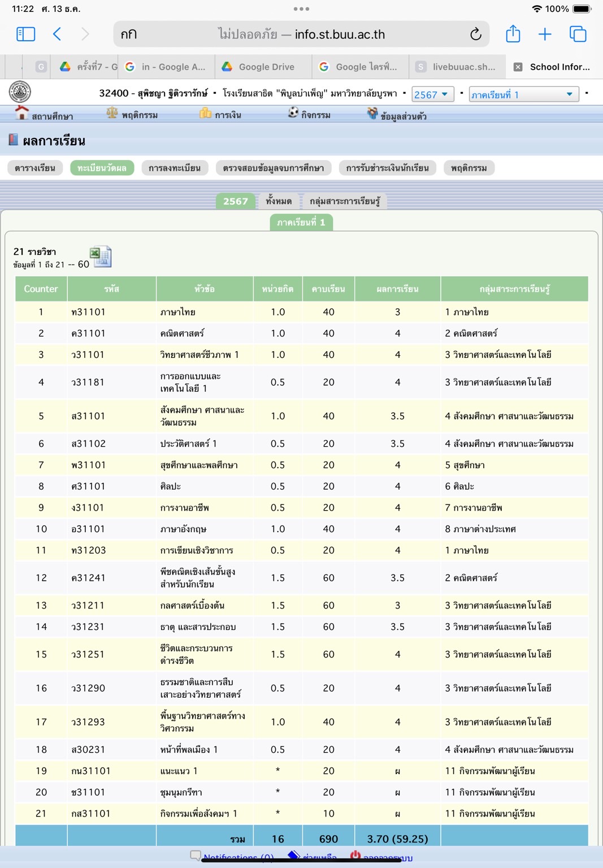This screenshot has height=868, width=603.
Task: Sort by the หัวข้อ column header
Action: coord(205,289)
